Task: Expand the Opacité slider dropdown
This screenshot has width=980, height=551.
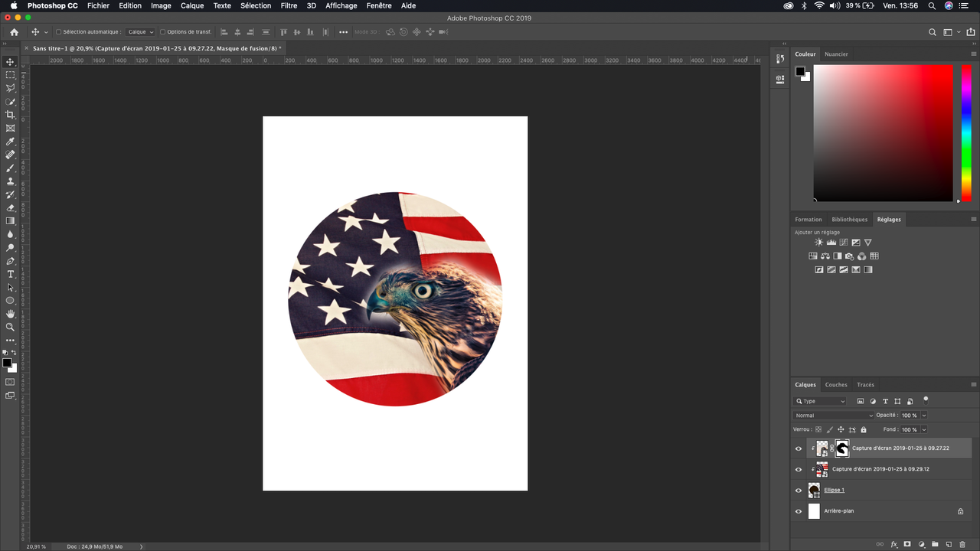Action: pyautogui.click(x=924, y=416)
